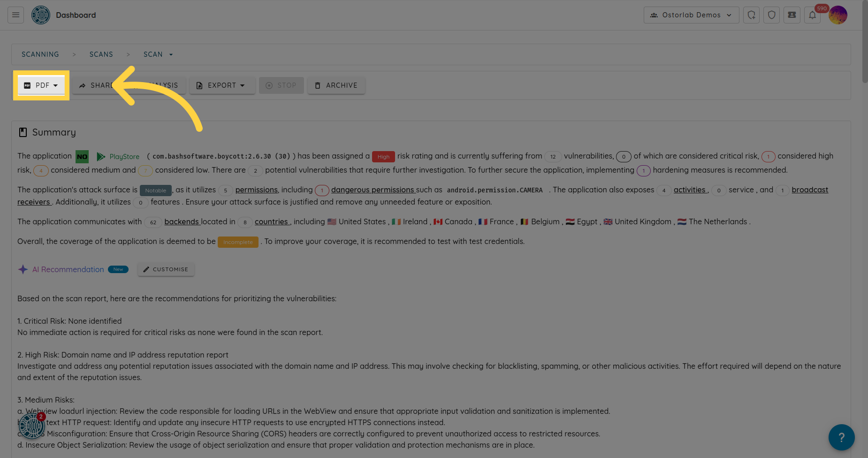This screenshot has height=458, width=868.
Task: Click the Archive button
Action: [x=336, y=85]
